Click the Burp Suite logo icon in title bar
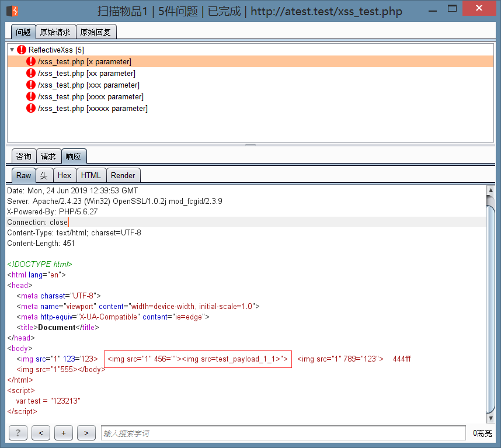501x448 pixels. pyautogui.click(x=12, y=11)
